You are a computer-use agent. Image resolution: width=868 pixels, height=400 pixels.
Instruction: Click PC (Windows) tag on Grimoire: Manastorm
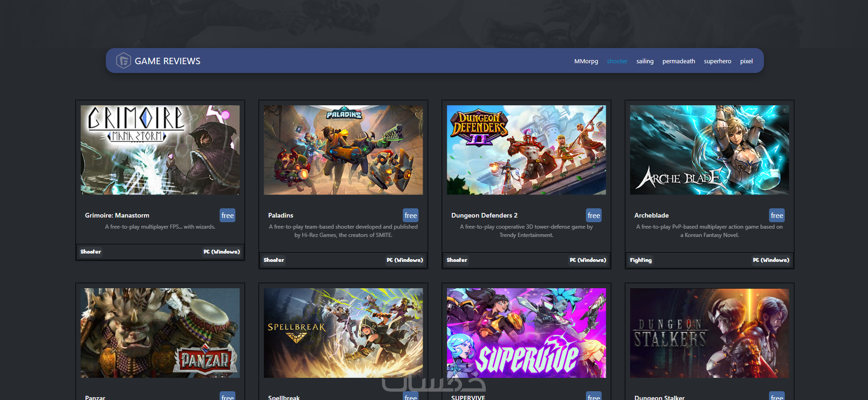222,252
